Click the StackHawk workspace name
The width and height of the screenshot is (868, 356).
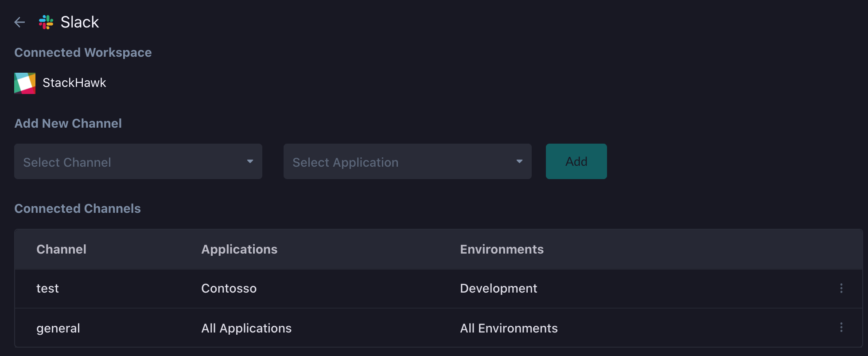74,83
